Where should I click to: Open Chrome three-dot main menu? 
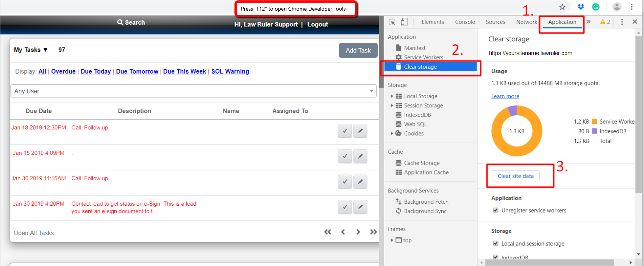(632, 7)
